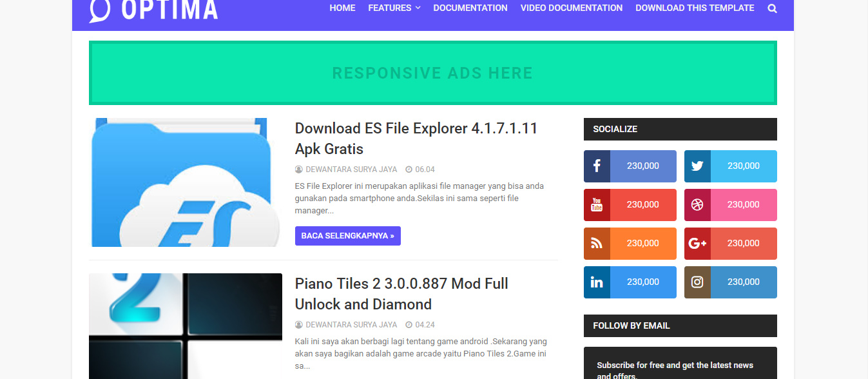The image size is (868, 379).
Task: Open the Google Plus social icon
Action: pos(697,244)
